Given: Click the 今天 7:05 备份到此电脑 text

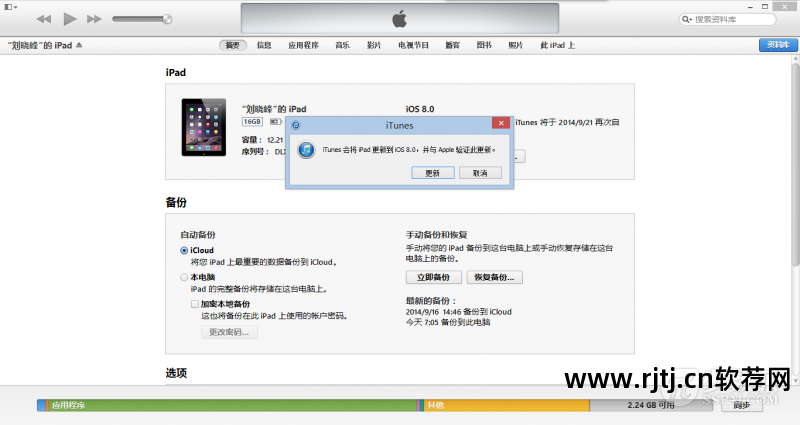Looking at the screenshot, I should tap(448, 322).
